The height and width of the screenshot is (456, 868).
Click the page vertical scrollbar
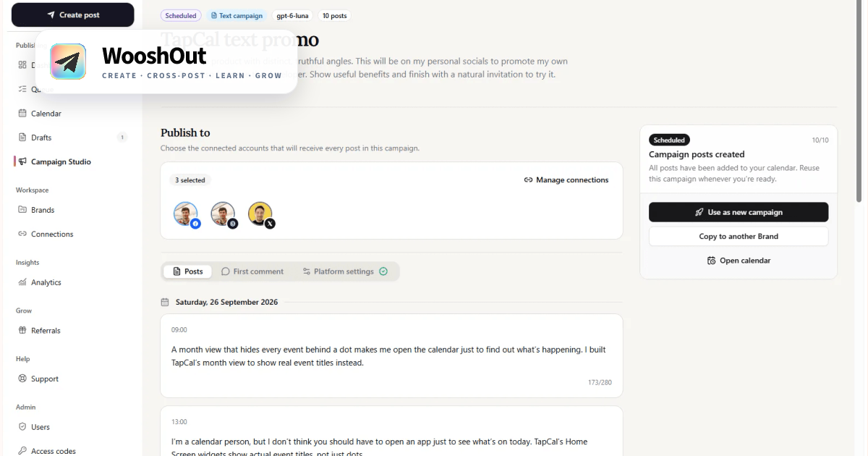coord(859,101)
